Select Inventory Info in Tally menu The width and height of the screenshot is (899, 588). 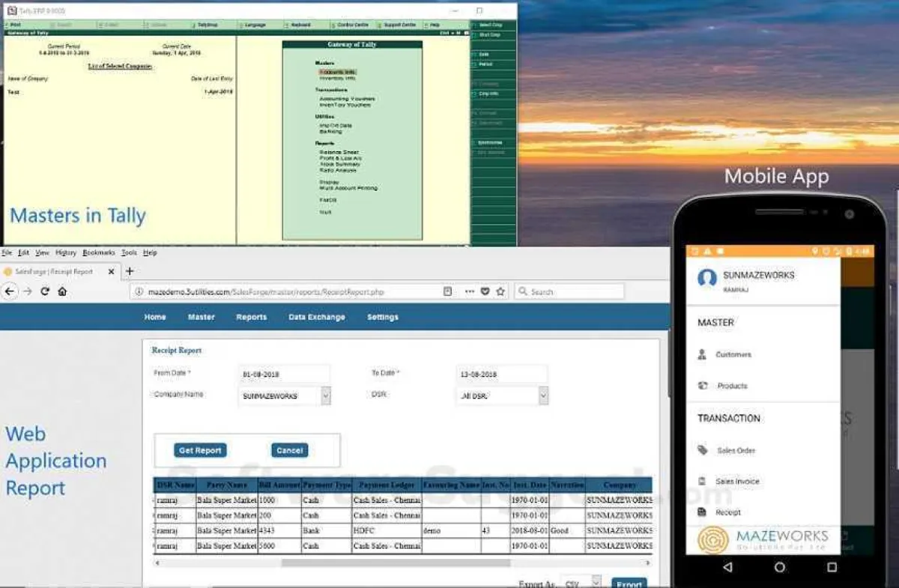(x=337, y=78)
